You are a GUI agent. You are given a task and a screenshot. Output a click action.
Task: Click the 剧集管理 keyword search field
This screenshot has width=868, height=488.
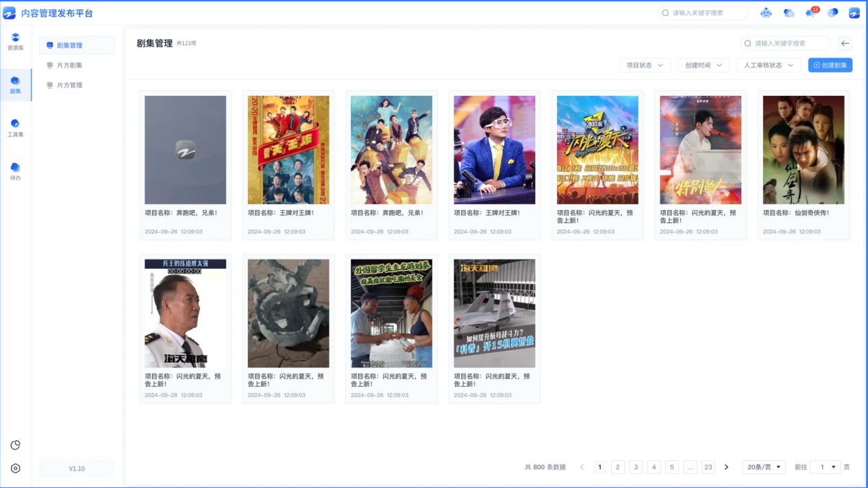[x=788, y=43]
